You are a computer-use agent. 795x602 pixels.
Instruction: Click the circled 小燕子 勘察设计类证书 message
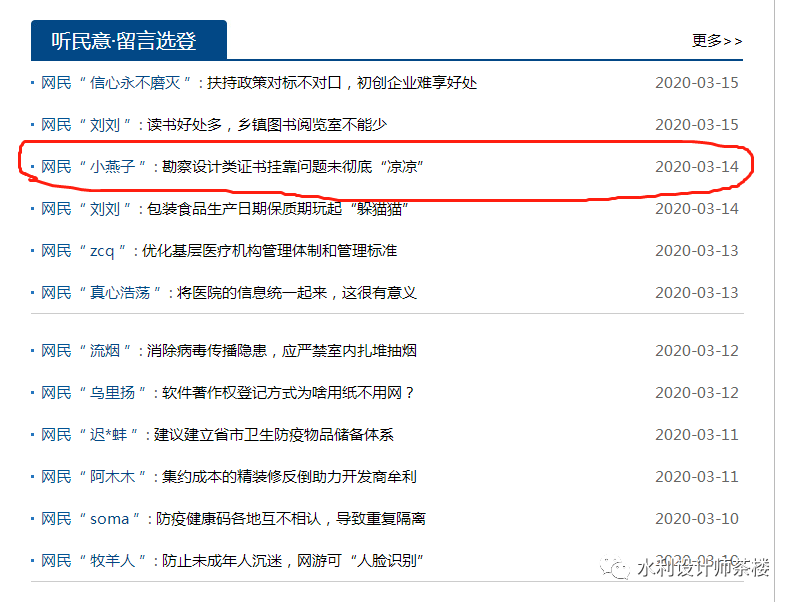pos(233,167)
